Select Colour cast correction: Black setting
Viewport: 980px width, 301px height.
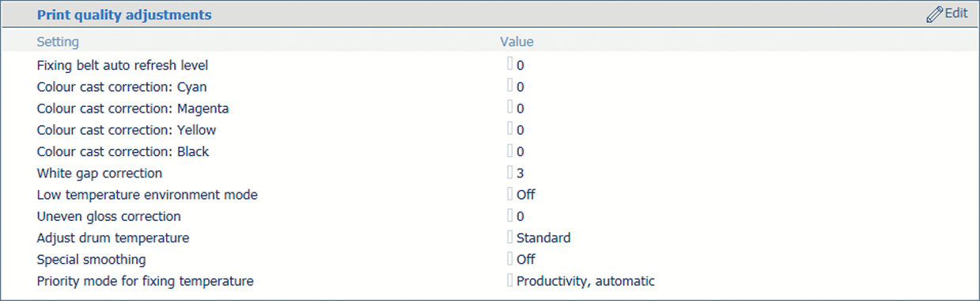(123, 150)
